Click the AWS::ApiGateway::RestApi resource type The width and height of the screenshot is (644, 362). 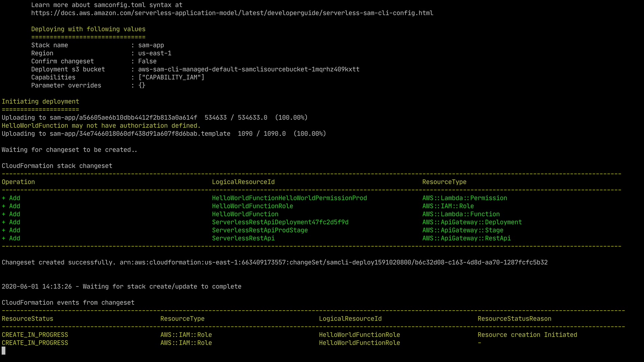click(x=466, y=238)
